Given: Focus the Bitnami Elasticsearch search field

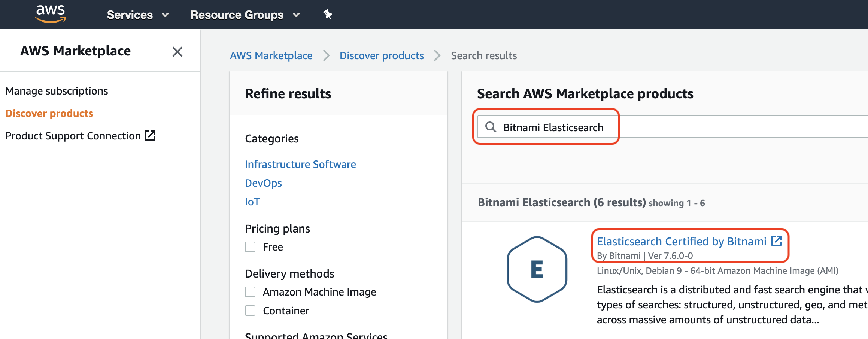Looking at the screenshot, I should (x=673, y=127).
